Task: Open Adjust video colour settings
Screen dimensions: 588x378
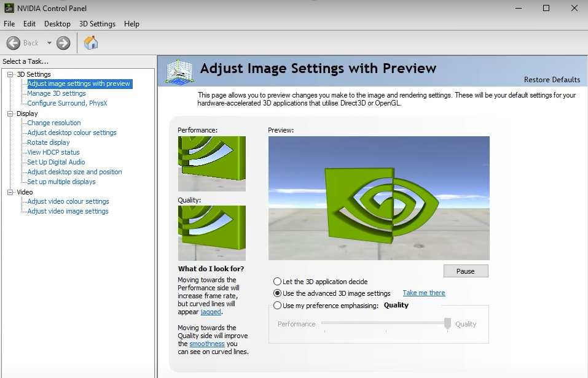Action: tap(68, 201)
